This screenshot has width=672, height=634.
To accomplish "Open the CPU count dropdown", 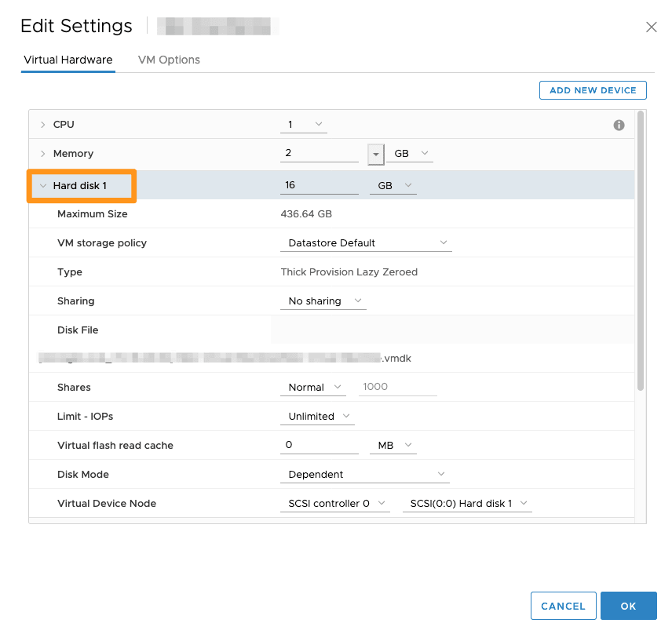I will [x=304, y=125].
